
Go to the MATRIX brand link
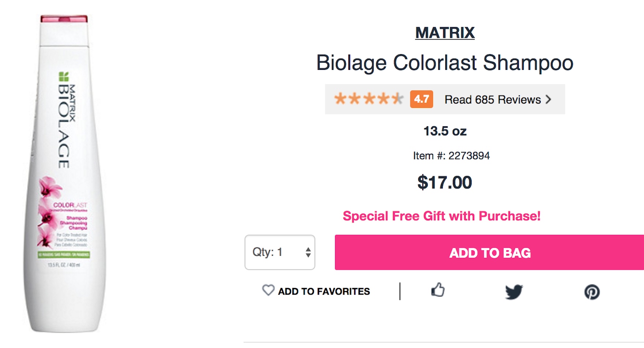click(x=445, y=33)
